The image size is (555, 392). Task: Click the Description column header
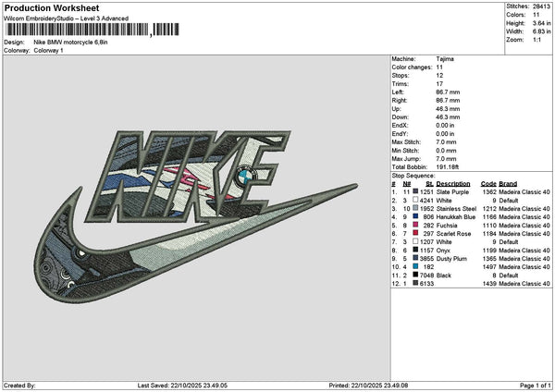453,184
